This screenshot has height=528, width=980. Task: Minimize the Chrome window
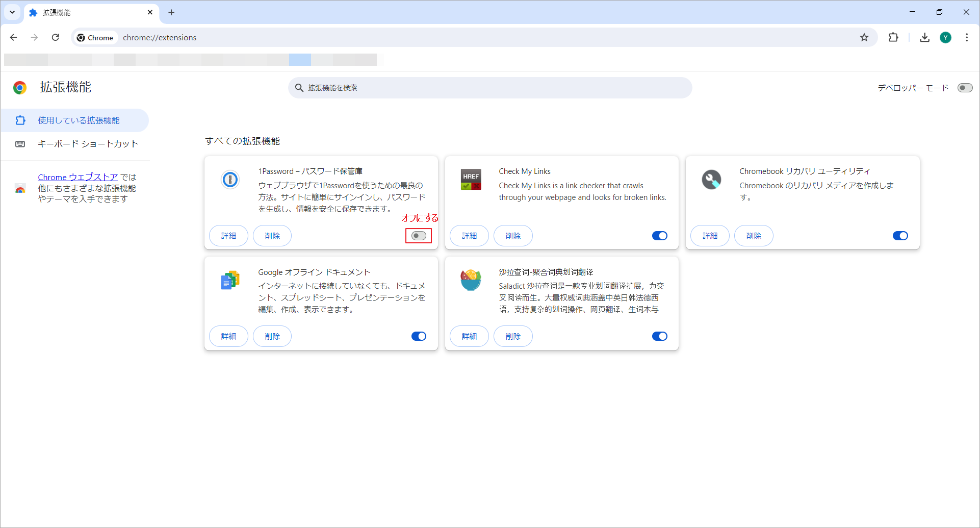[913, 12]
